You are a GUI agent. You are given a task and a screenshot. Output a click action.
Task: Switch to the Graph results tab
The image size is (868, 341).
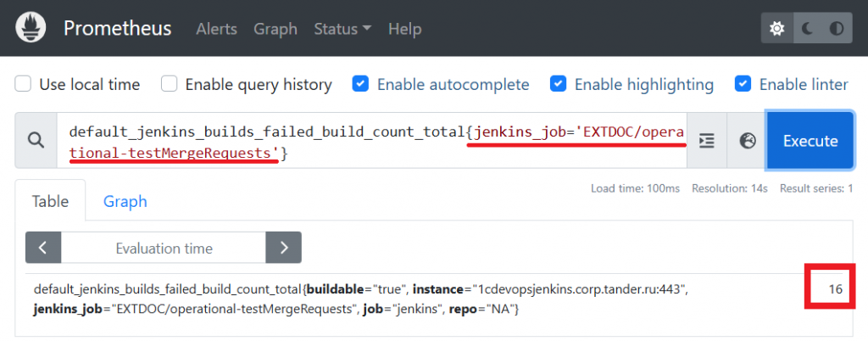125,201
